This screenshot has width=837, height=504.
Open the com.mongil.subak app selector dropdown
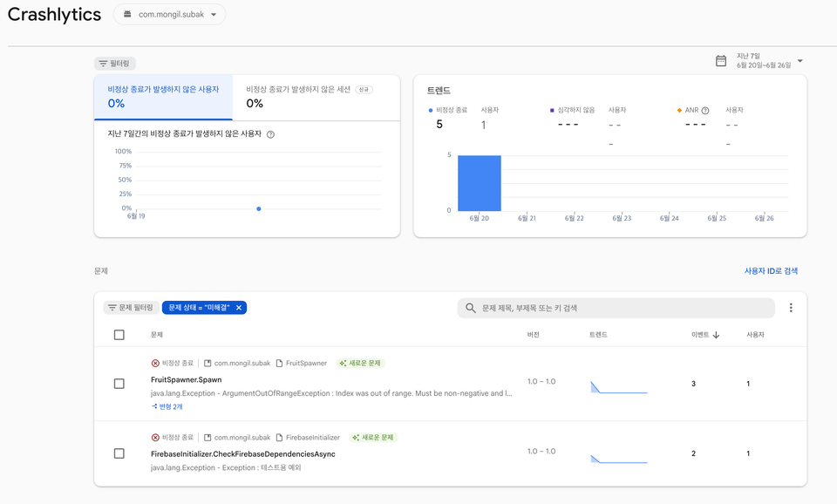click(169, 15)
